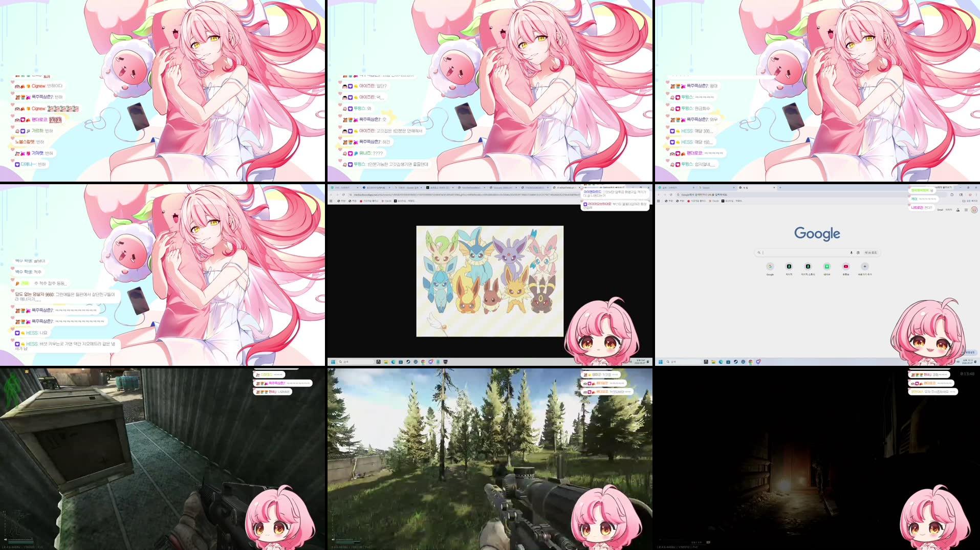Open the Gmail link on the Google page
The image size is (980, 550).
[940, 210]
